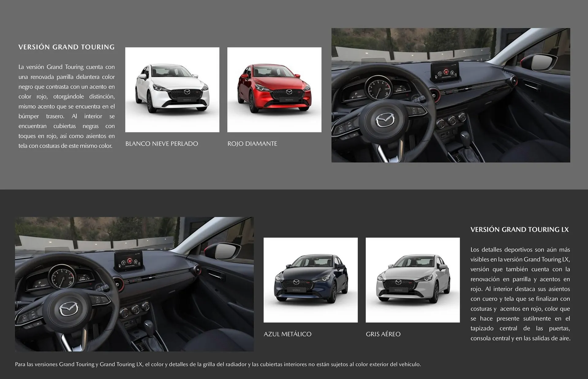Select the VERSIÓN GRAND TOURING heading

coord(66,47)
